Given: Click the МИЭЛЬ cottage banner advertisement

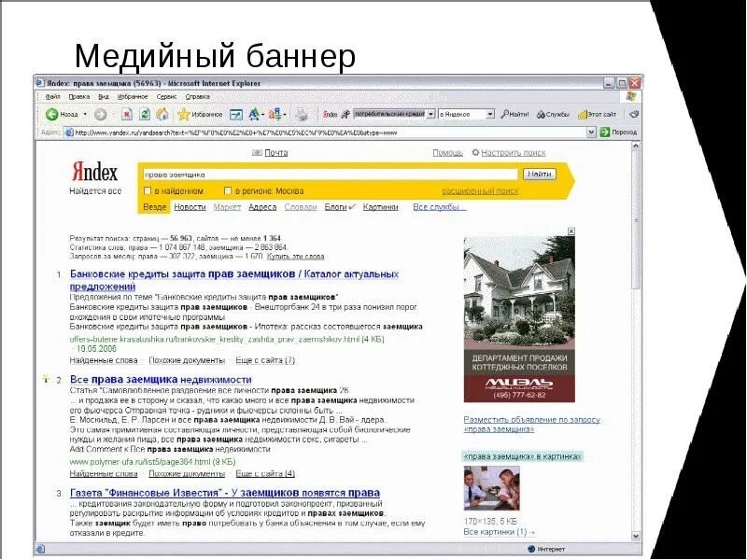Looking at the screenshot, I should click(x=519, y=319).
